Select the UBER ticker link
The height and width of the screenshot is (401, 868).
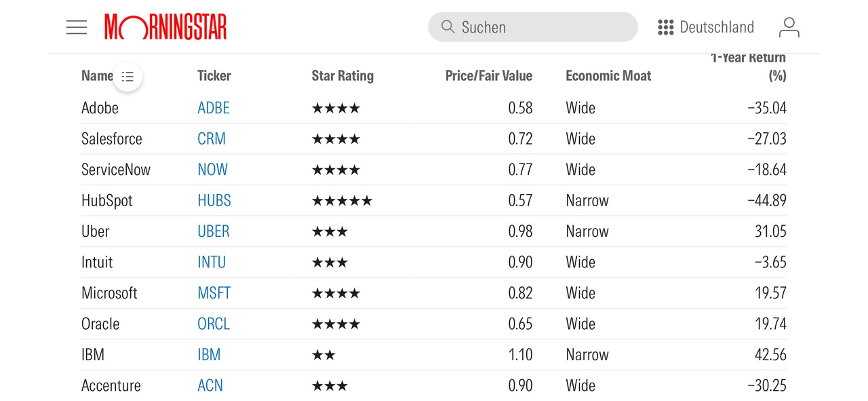pos(214,231)
